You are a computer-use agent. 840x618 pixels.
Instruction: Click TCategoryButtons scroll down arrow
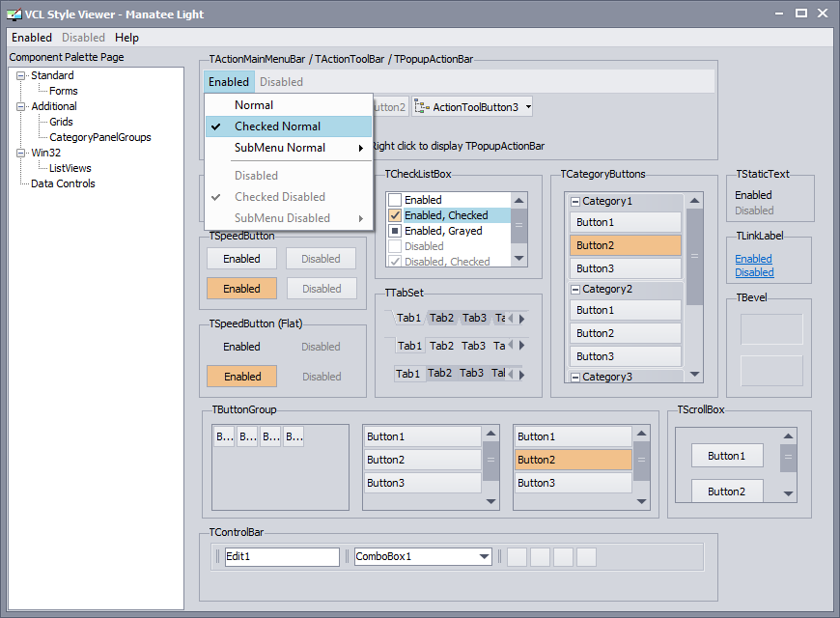tap(694, 374)
